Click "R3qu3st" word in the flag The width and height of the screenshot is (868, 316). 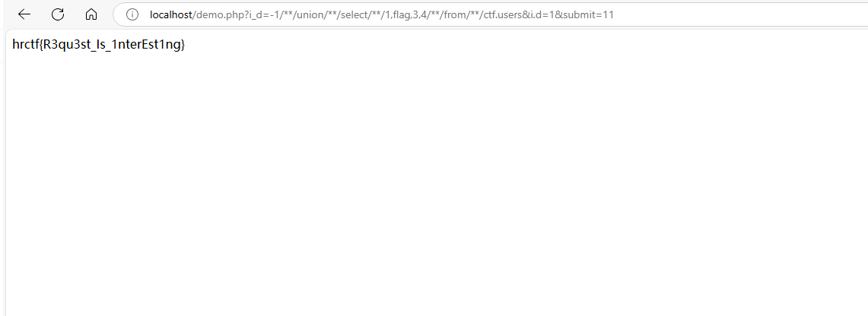65,45
